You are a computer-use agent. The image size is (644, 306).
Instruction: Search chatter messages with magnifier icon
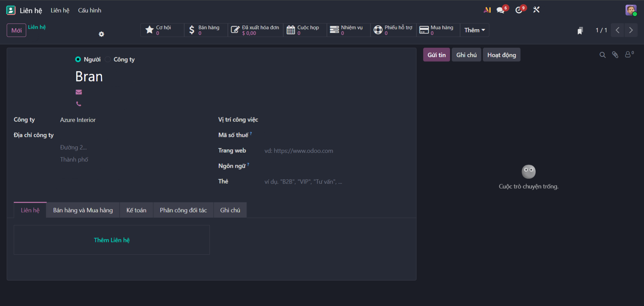tap(602, 55)
